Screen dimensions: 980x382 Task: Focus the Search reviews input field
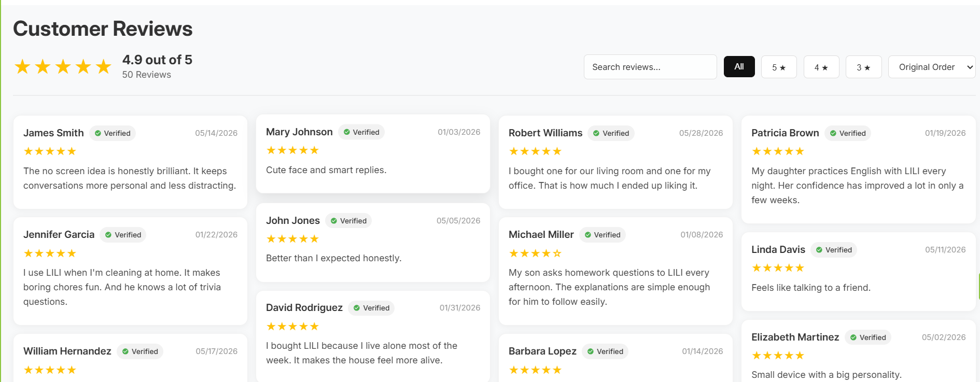point(650,67)
